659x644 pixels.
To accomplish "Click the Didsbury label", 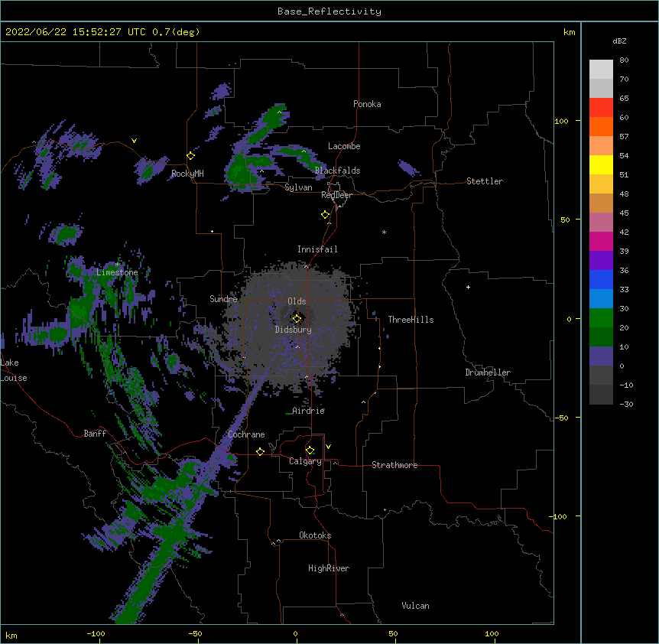I will click(293, 330).
